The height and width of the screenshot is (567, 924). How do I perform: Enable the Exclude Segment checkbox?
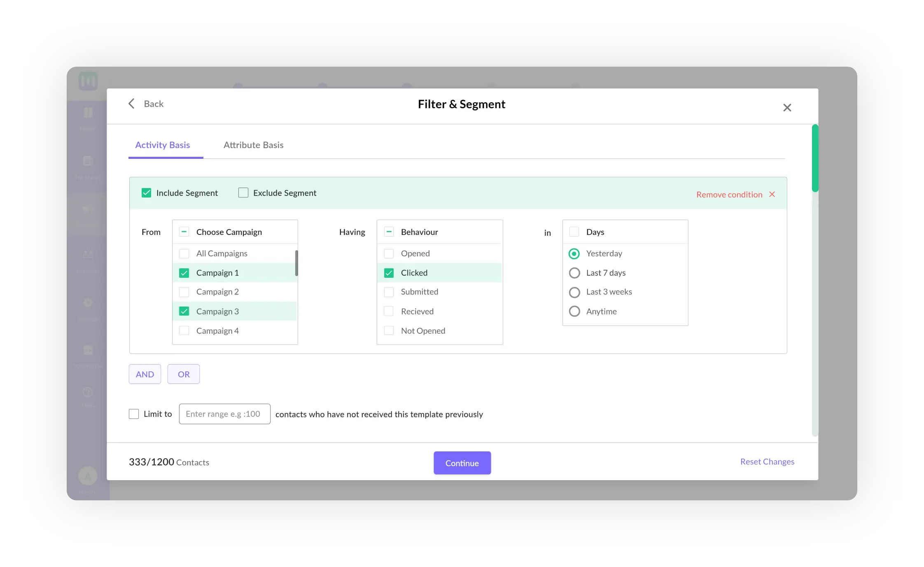[x=243, y=193]
